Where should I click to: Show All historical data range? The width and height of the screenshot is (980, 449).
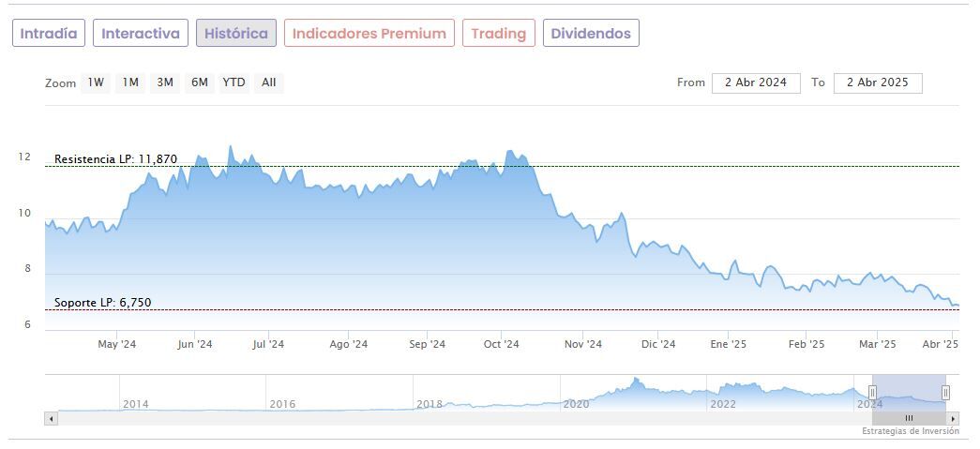coord(269,82)
